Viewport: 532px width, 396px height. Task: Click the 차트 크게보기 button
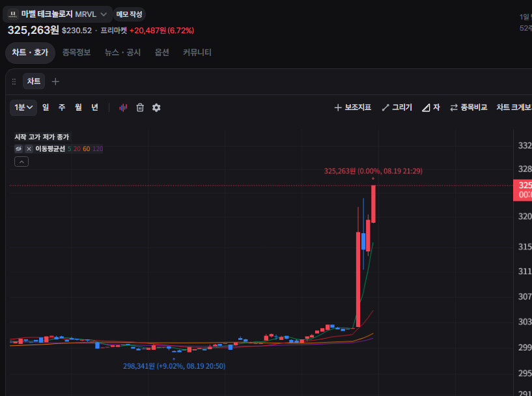pyautogui.click(x=514, y=107)
